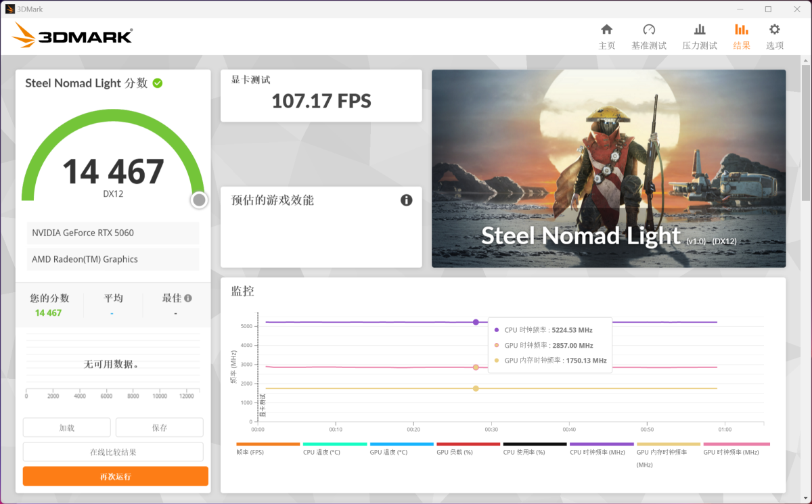Image resolution: width=812 pixels, height=504 pixels.
Task: Toggle the GPU 温度 (°C) legend series
Action: (x=401, y=449)
